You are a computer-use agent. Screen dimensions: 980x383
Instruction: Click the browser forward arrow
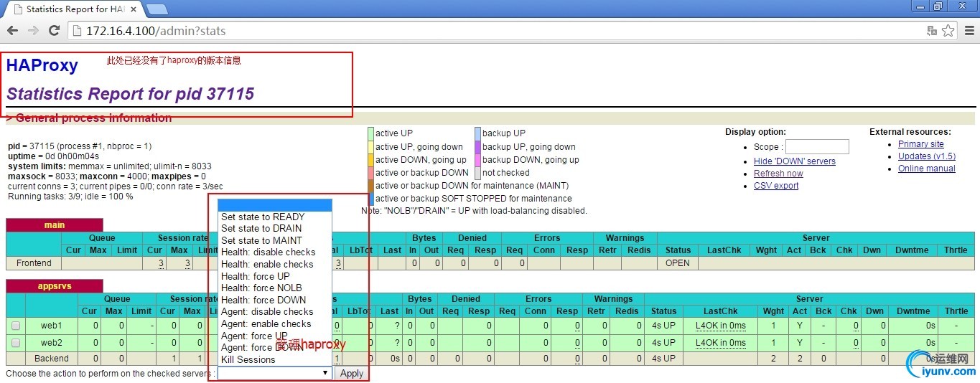pyautogui.click(x=33, y=31)
